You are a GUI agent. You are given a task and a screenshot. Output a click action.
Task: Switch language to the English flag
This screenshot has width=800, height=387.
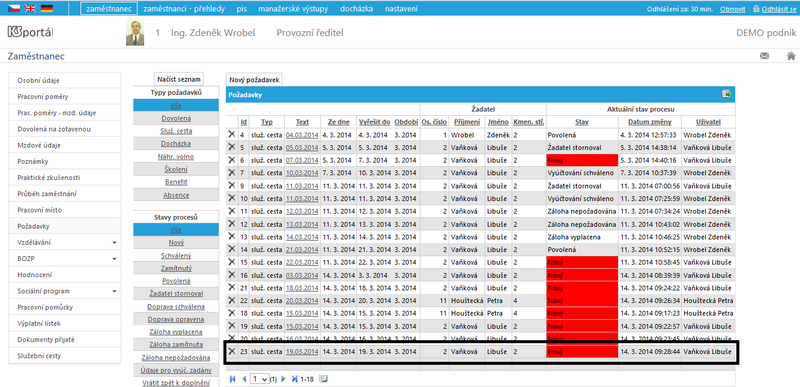30,8
